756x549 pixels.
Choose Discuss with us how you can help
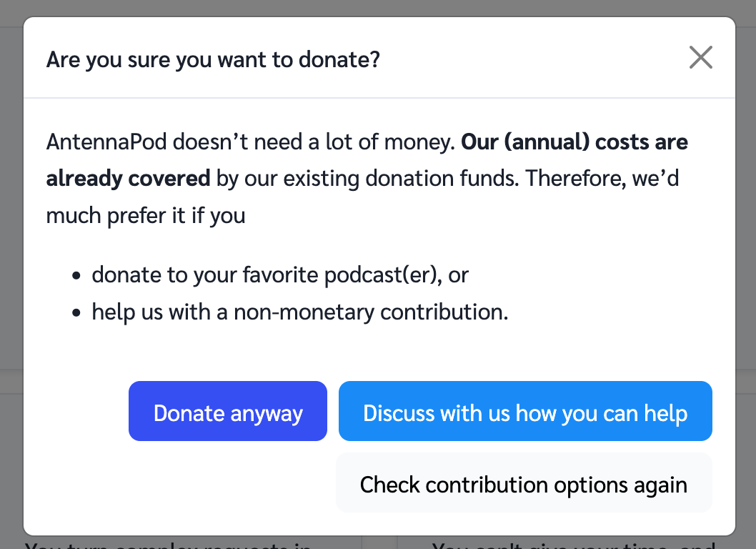(x=525, y=412)
